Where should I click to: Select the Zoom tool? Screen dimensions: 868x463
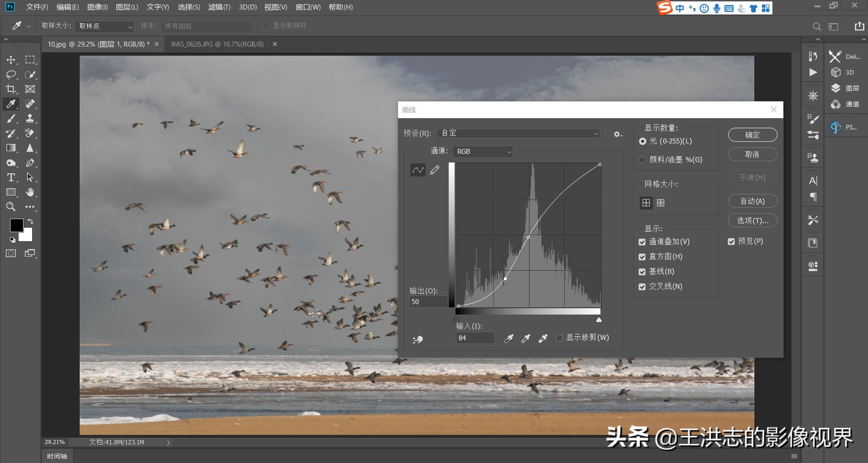point(11,207)
